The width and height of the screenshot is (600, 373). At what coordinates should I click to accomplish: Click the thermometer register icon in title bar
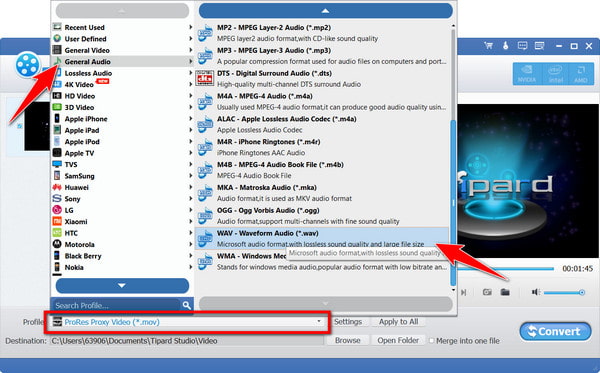[x=505, y=46]
